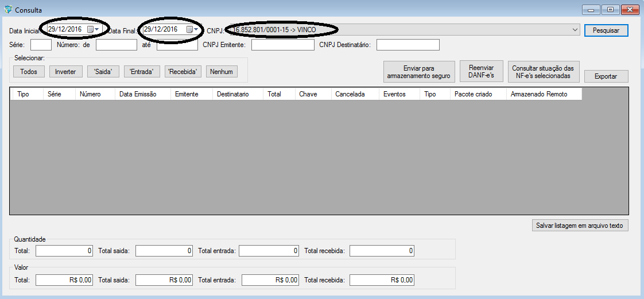Image resolution: width=644 pixels, height=299 pixels.
Task: Sort by the Armazenado Remoto column header
Action: 544,94
